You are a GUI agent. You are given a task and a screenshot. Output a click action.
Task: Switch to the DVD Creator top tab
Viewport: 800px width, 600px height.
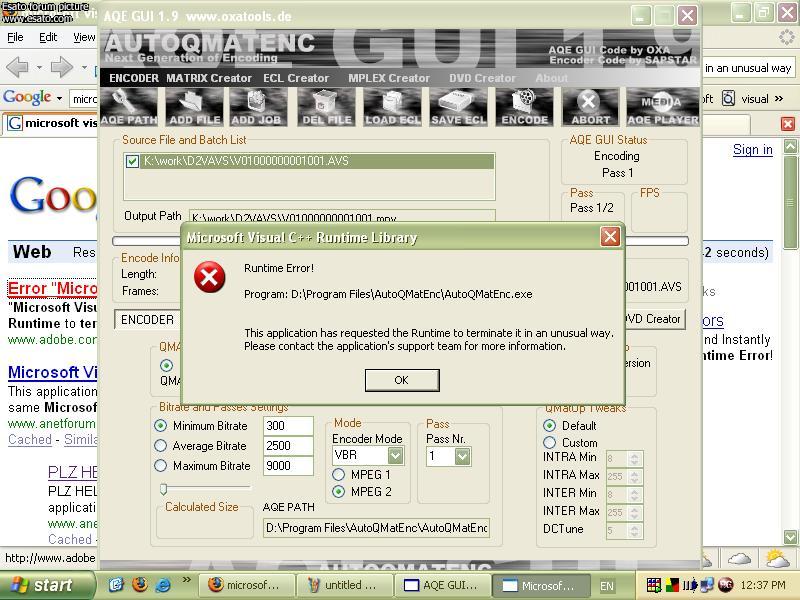pyautogui.click(x=482, y=78)
